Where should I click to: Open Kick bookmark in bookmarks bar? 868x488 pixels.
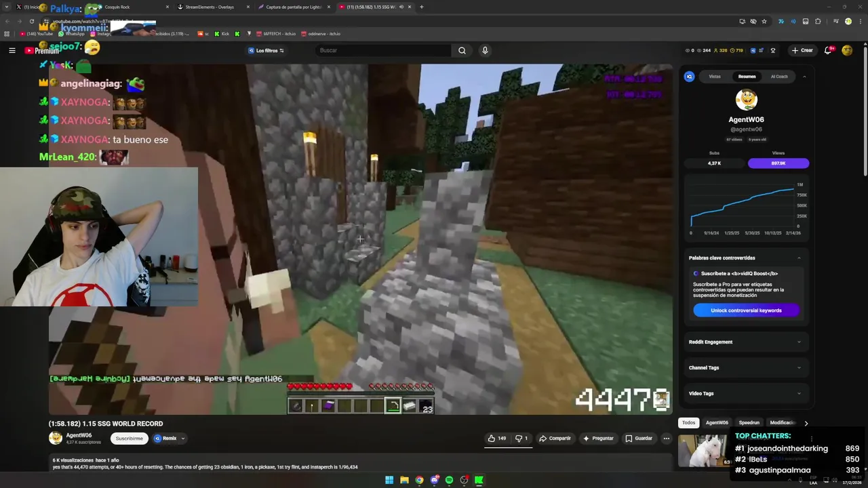(222, 33)
